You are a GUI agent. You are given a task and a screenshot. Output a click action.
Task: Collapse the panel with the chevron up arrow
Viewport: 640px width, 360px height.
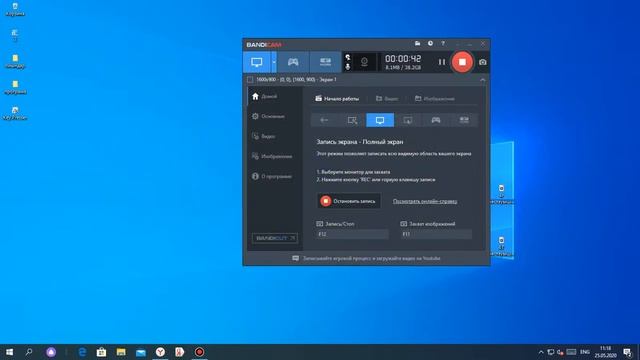pos(483,80)
